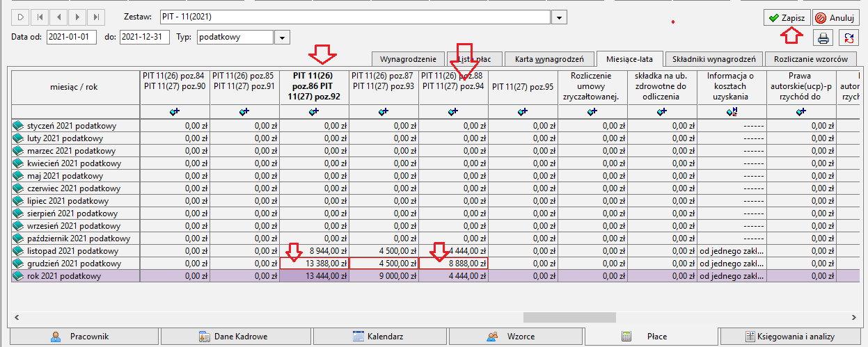Click book icon of czerwiec 2021 podatkowy
This screenshot has width=868, height=347.
tap(19, 188)
